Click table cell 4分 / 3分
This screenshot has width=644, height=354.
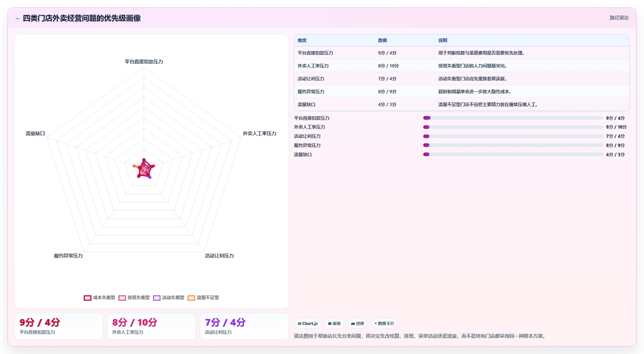click(387, 105)
